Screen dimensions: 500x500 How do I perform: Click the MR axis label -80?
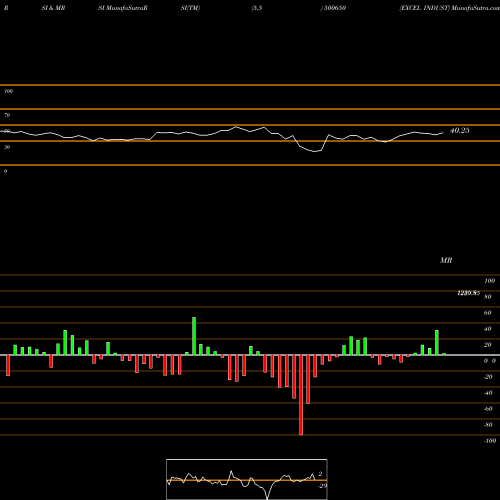[488, 425]
